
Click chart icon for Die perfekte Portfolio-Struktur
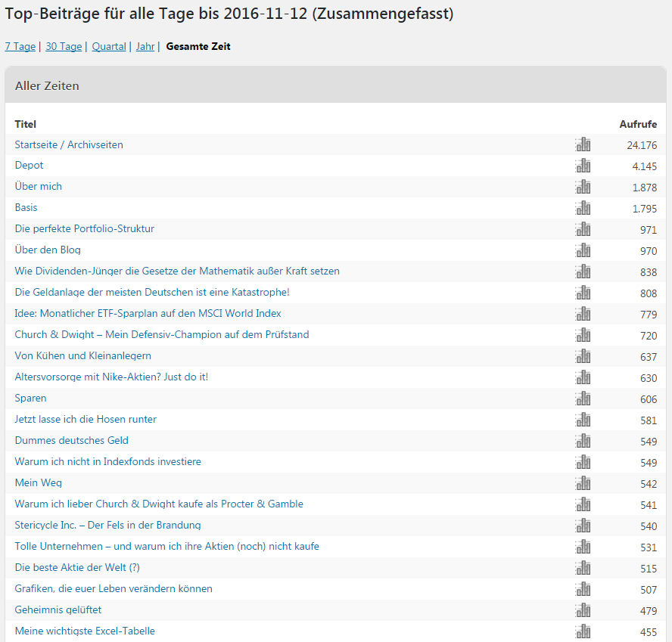(x=582, y=229)
